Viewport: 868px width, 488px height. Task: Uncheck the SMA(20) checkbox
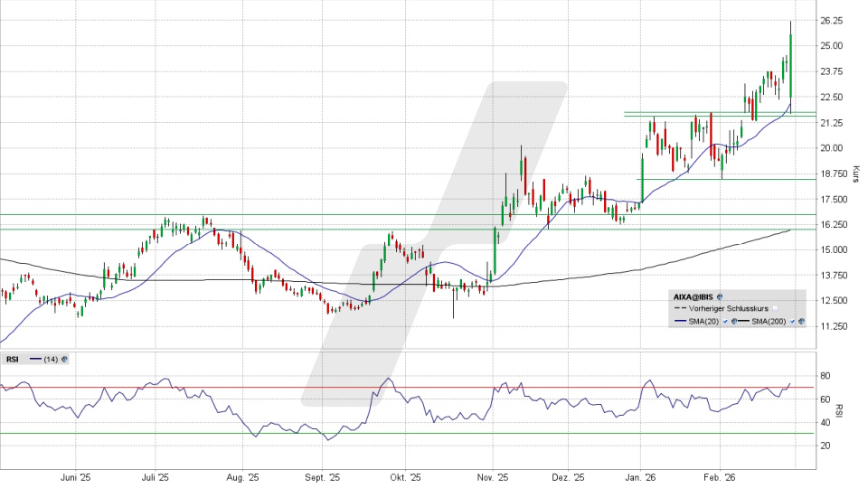[x=724, y=322]
